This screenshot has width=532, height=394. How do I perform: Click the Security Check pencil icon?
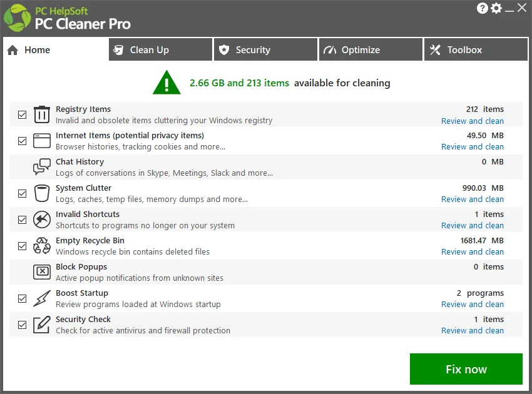42,325
